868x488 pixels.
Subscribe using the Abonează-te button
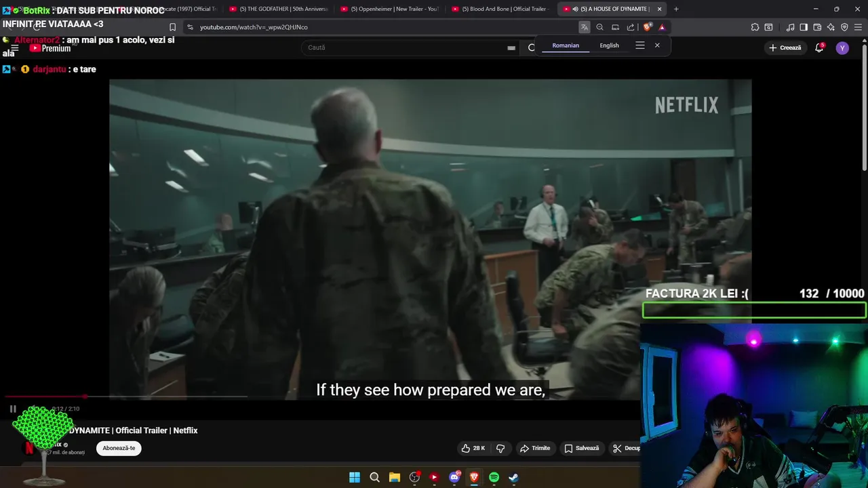[x=119, y=448]
